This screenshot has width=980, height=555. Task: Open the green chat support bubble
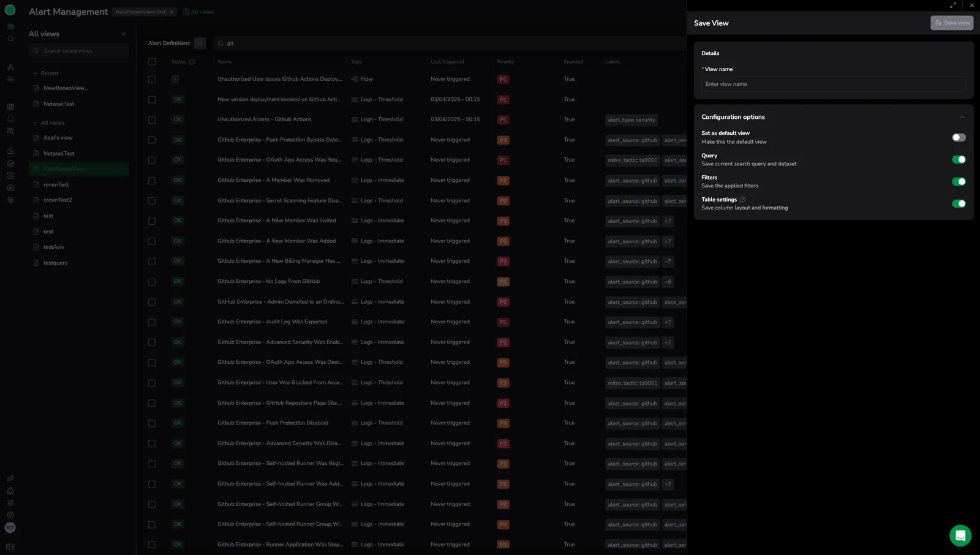[960, 535]
